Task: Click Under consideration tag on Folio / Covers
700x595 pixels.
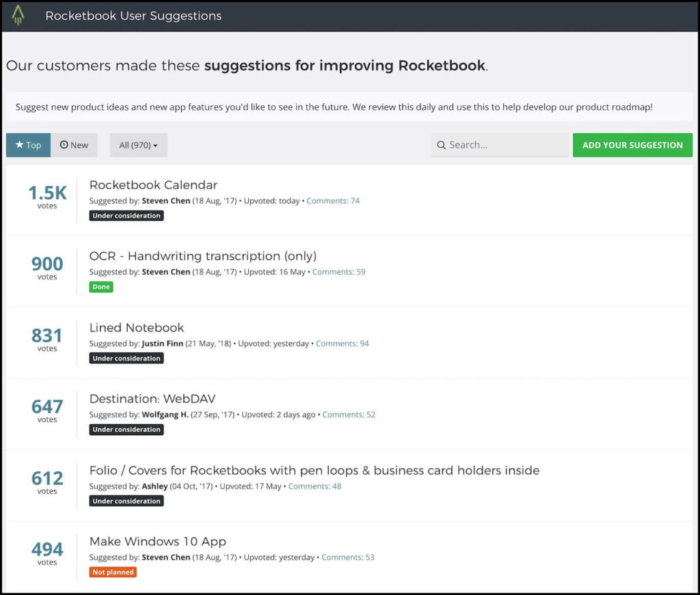Action: pyautogui.click(x=126, y=501)
